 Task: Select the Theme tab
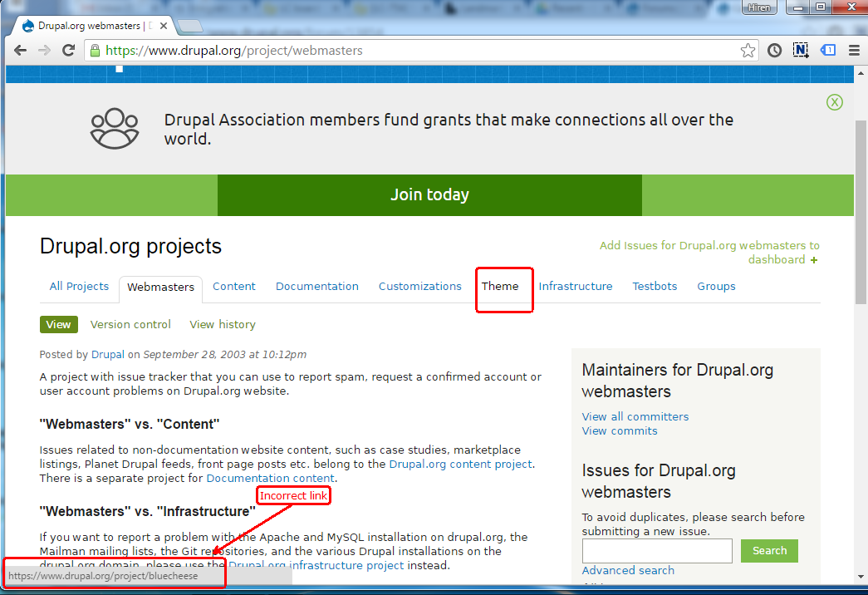500,287
